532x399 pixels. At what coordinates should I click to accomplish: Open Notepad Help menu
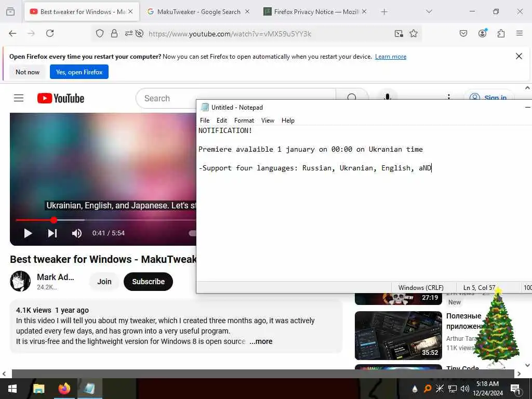pos(288,121)
